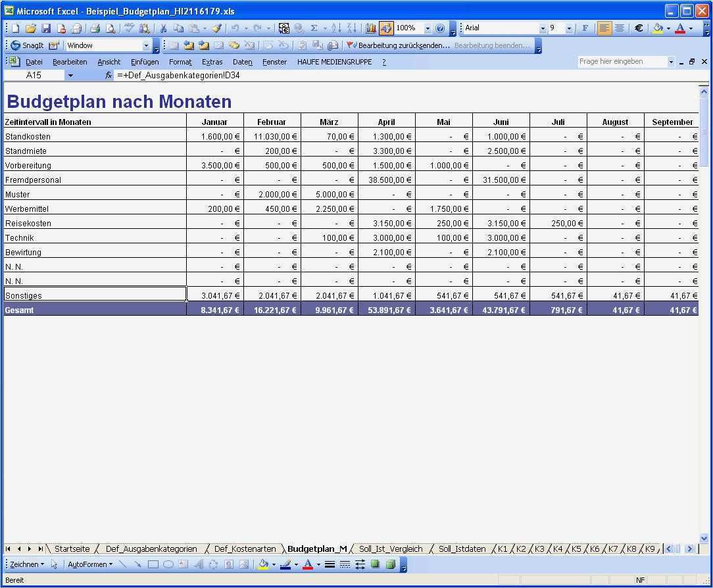Switch to the Soll_Ist_Vergleich sheet tab

pyautogui.click(x=391, y=549)
